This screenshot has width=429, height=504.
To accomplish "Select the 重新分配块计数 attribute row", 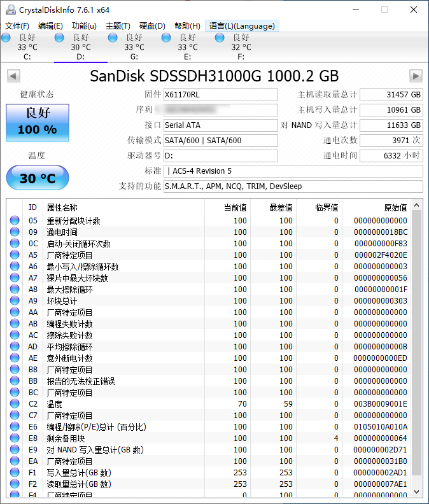I will point(209,220).
